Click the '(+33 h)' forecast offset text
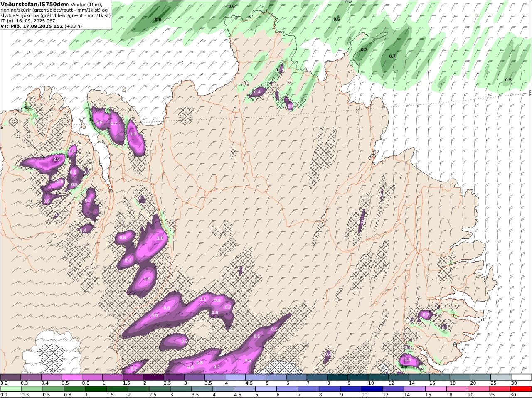532x398 pixels. coord(73,26)
